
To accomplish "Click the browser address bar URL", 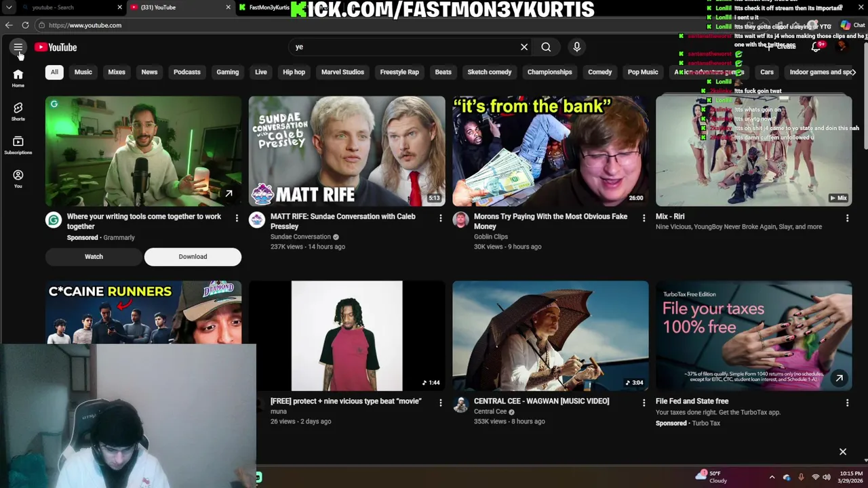I will [85, 25].
